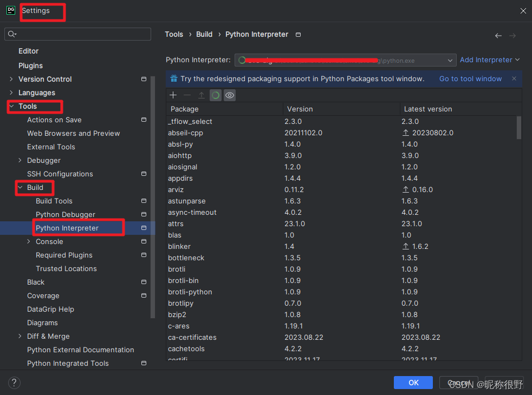532x395 pixels.
Task: Sort by Latest version column header
Action: point(460,109)
